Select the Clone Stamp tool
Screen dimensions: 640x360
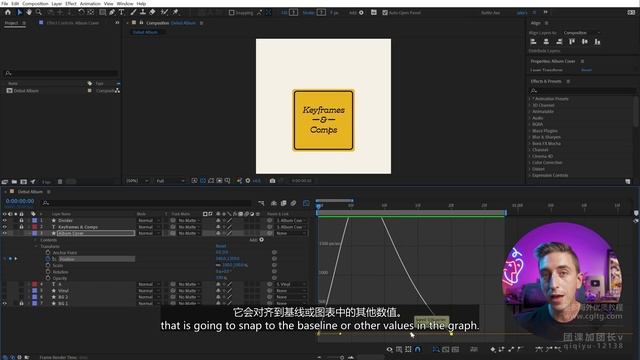(x=143, y=13)
